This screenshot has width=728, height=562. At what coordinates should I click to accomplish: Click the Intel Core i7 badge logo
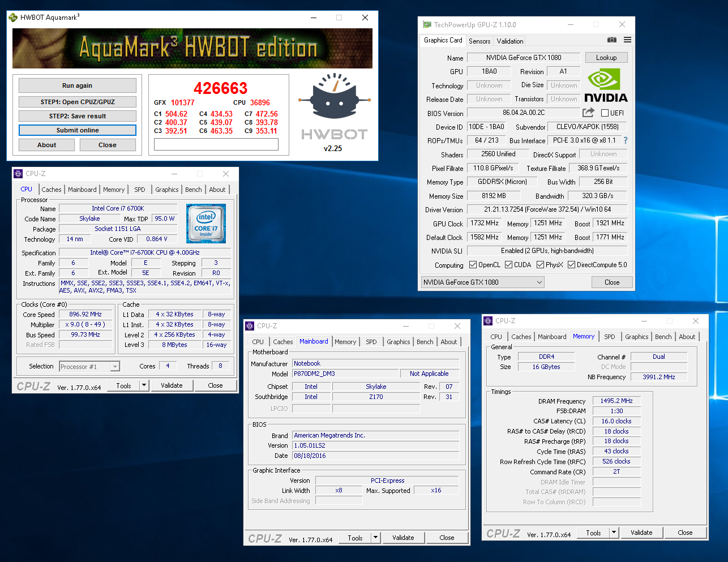click(x=206, y=224)
